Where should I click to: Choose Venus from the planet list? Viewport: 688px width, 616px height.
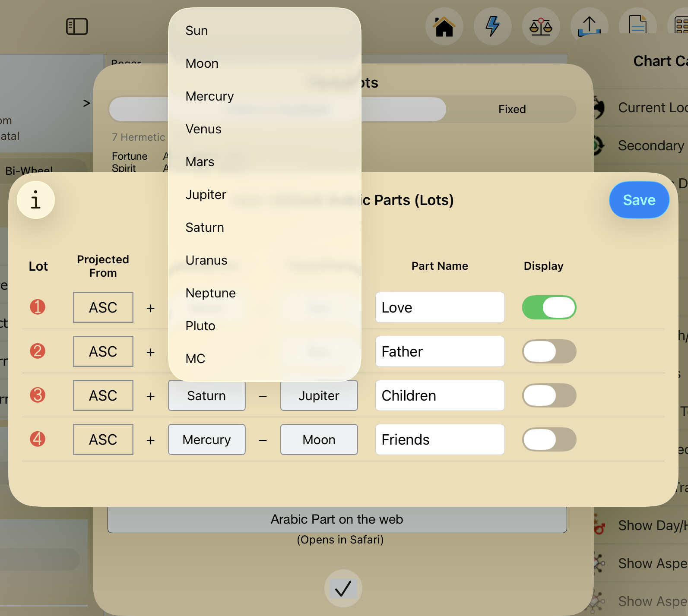coord(265,129)
